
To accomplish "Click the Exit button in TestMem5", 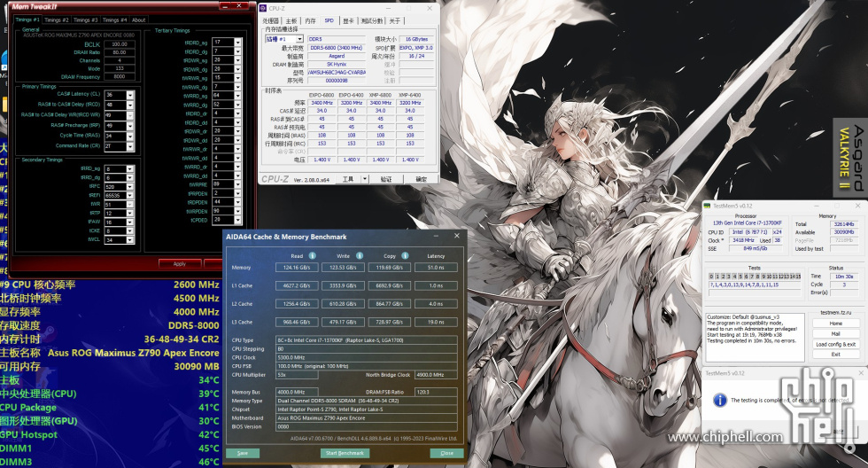I will tap(836, 355).
